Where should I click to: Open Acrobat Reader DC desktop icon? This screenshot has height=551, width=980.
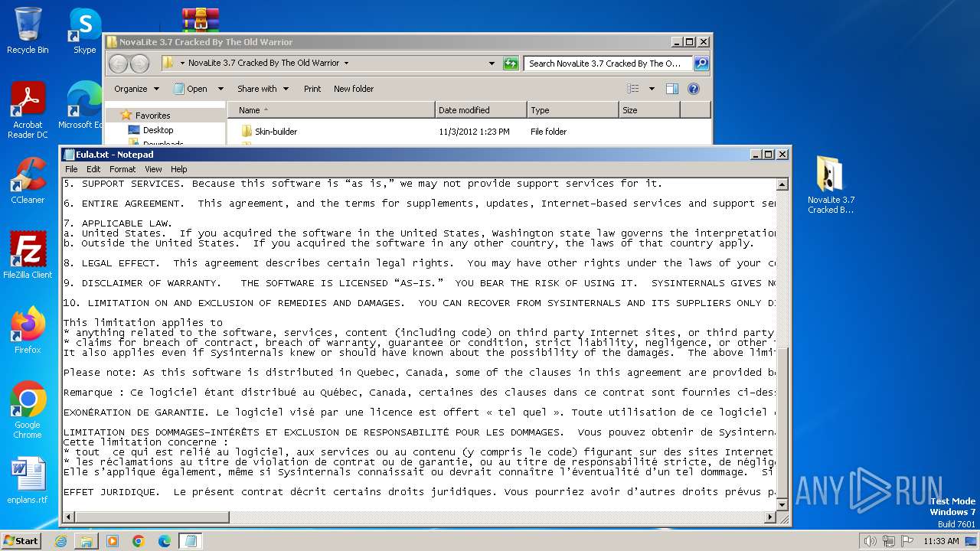28,111
